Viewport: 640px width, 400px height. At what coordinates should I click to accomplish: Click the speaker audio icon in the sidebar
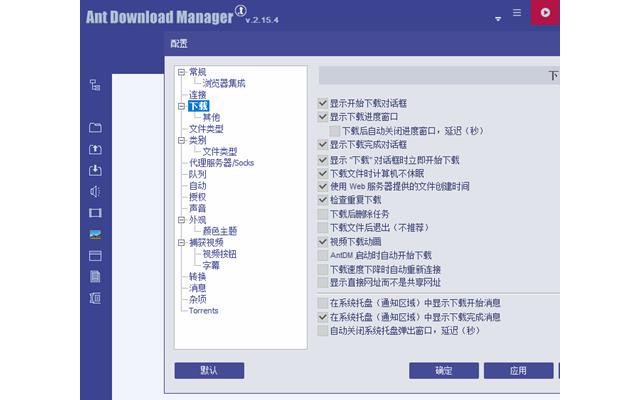click(x=95, y=191)
